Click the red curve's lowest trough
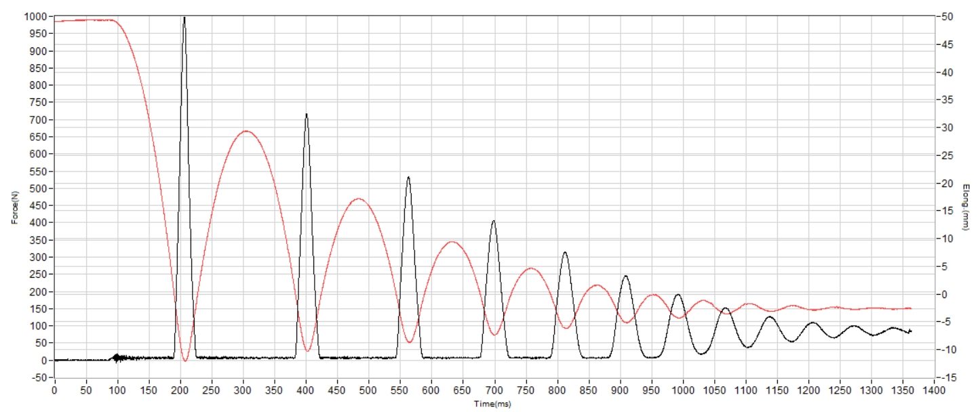980x412 pixels. 184,360
